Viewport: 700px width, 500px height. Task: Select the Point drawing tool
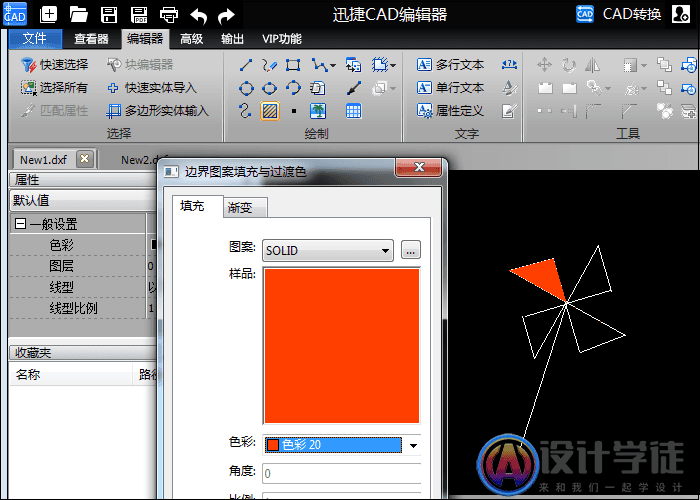point(293,111)
